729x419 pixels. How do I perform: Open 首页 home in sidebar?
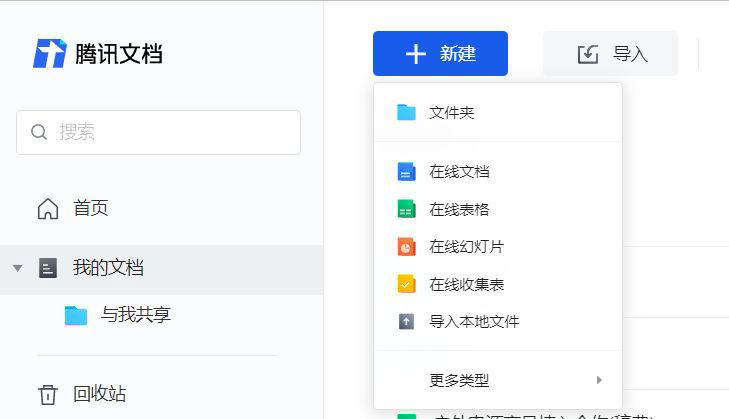tap(161, 208)
